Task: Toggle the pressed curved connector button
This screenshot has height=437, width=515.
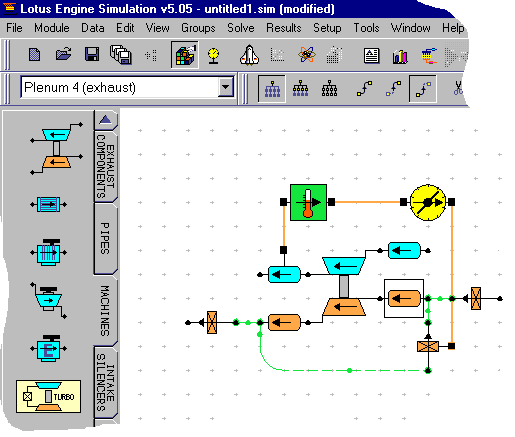Action: (423, 89)
